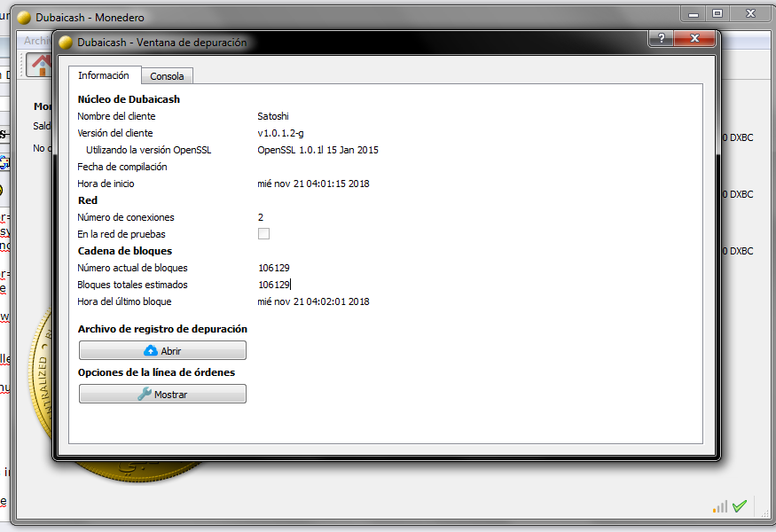Click the coin icon in debug window title bar

66,43
